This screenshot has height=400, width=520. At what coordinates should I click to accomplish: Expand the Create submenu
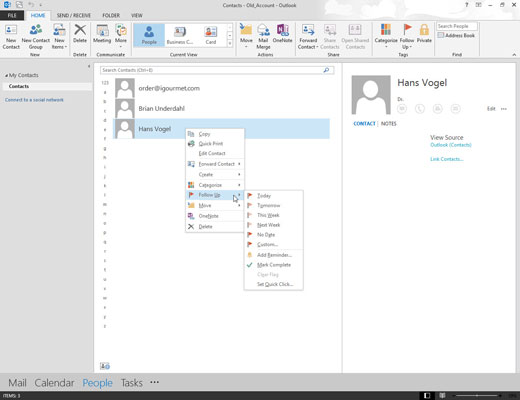tap(215, 174)
